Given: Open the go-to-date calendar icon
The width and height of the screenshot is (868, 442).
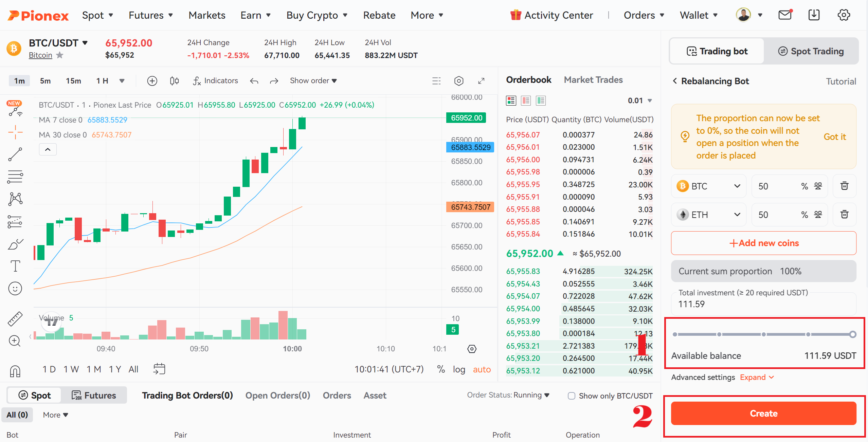Looking at the screenshot, I should [159, 369].
